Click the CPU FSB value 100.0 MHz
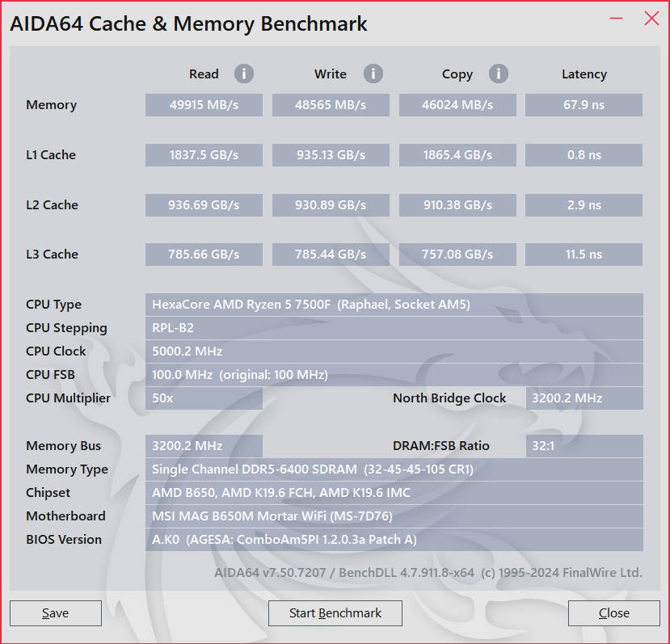 [x=394, y=375]
